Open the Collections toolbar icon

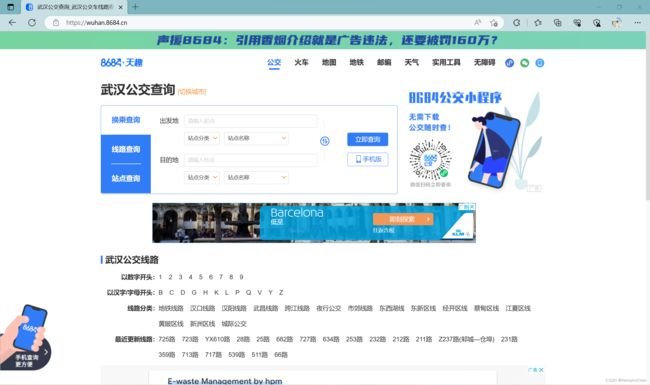click(x=558, y=23)
